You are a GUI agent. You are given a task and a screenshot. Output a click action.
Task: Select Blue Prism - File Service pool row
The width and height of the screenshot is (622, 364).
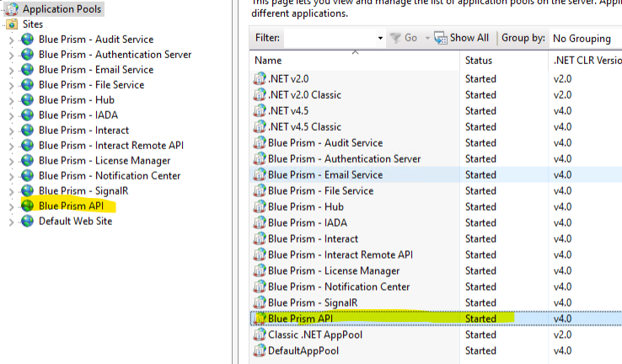point(437,190)
